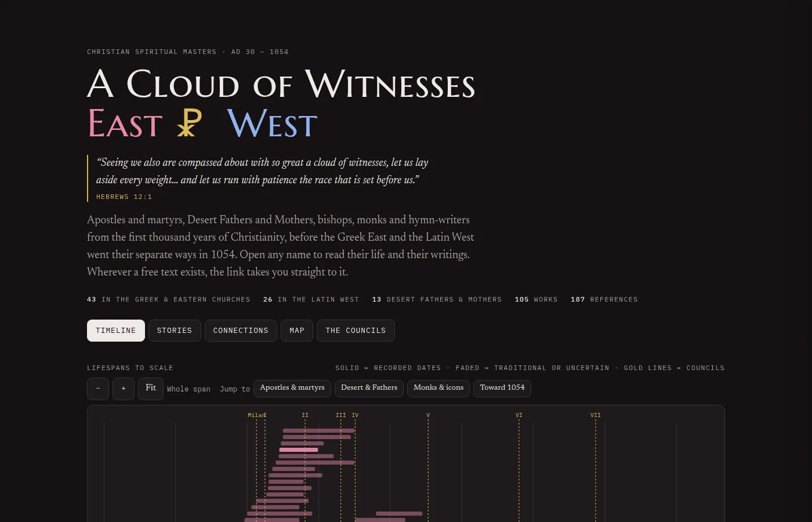Viewport: 812px width, 522px height.
Task: Click the 'A Cloud of Witnesses' title
Action: click(281, 85)
